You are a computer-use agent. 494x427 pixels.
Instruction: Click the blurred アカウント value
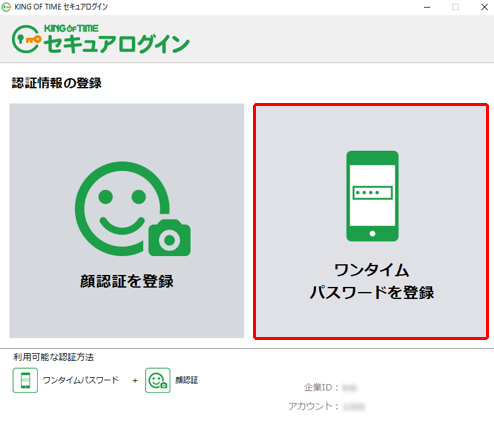pos(354,406)
